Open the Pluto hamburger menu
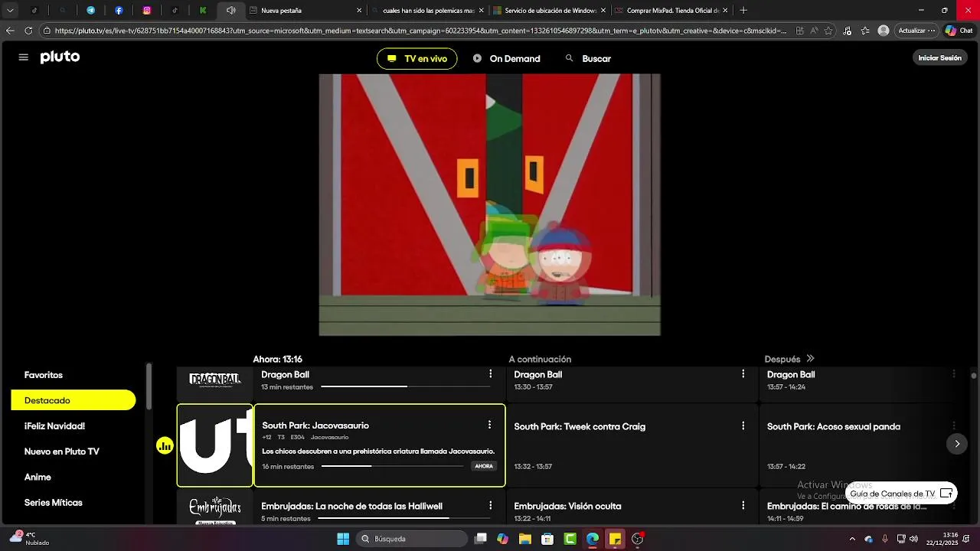Viewport: 980px width, 551px height. point(23,57)
